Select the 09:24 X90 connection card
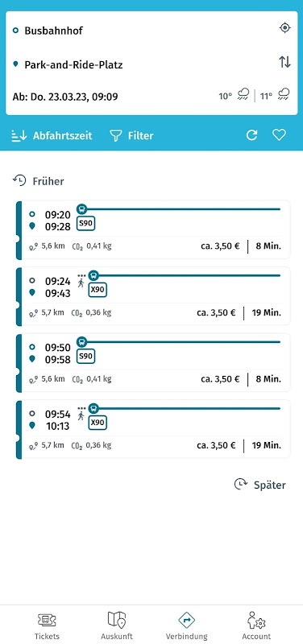 (153, 296)
